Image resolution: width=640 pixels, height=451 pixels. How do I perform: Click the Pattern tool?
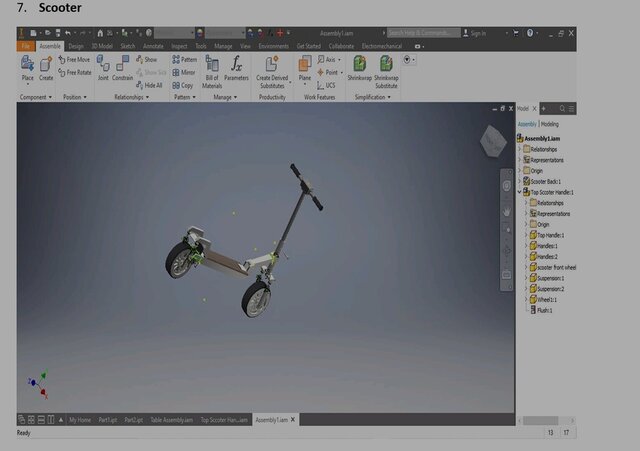click(x=185, y=60)
